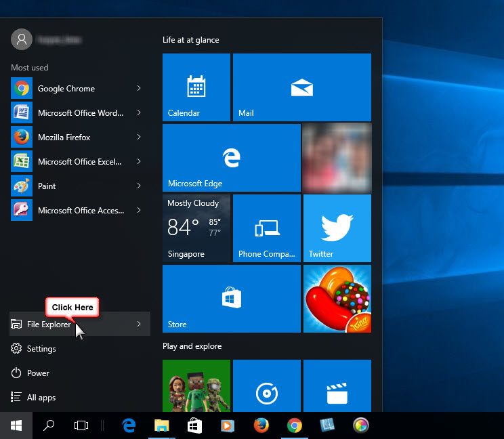This screenshot has height=439, width=504.
Task: Expand Google Chrome jump list arrow
Action: click(139, 88)
